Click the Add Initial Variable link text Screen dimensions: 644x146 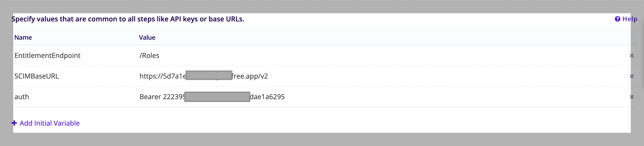pos(50,123)
